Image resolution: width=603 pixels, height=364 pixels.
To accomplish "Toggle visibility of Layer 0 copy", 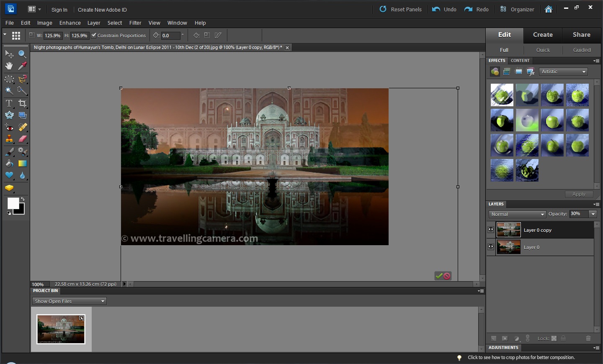I will [x=490, y=229].
